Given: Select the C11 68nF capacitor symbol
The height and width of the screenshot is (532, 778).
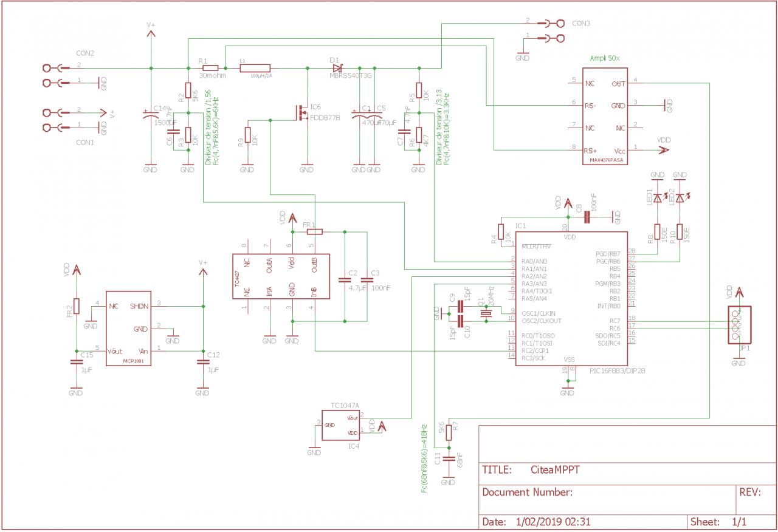Looking at the screenshot, I should [x=449, y=460].
